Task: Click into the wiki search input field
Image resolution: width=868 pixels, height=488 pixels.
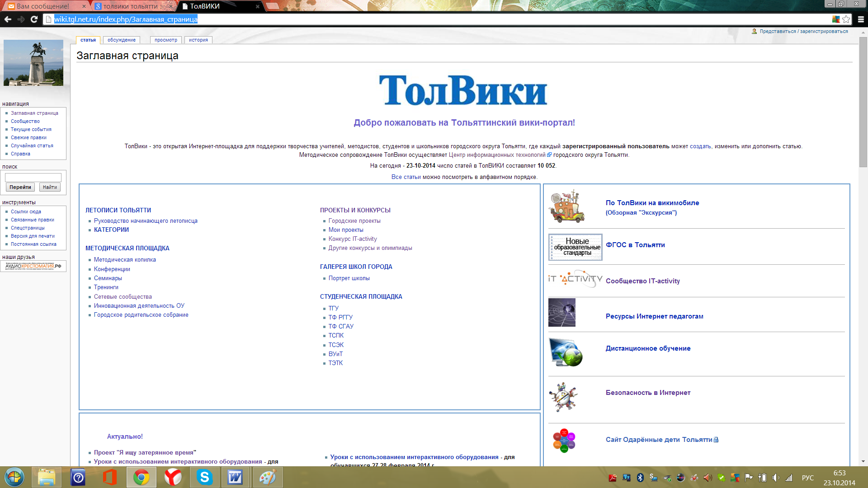Action: click(x=33, y=178)
